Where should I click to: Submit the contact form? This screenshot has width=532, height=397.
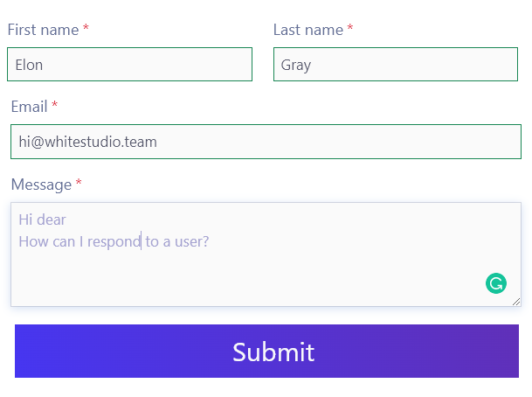pyautogui.click(x=266, y=351)
